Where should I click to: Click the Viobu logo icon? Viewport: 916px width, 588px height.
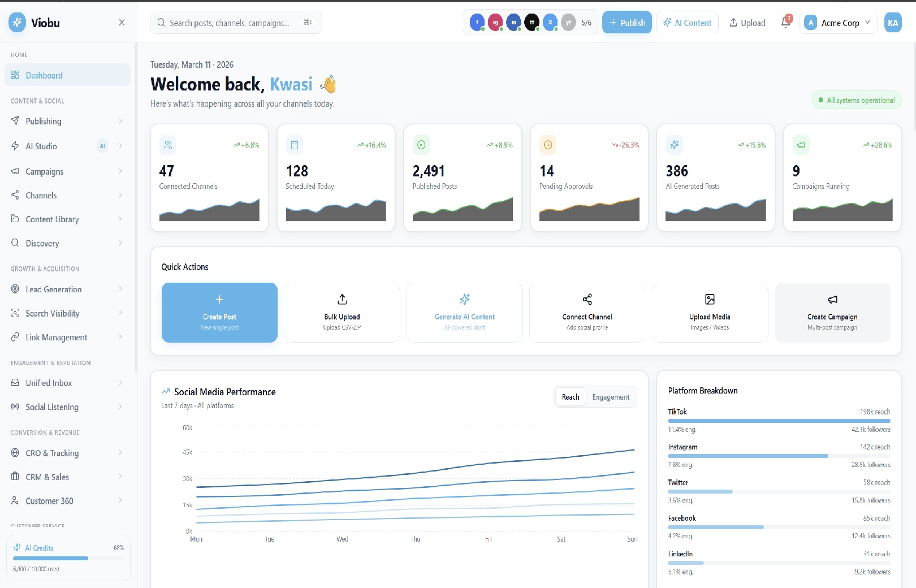(17, 22)
